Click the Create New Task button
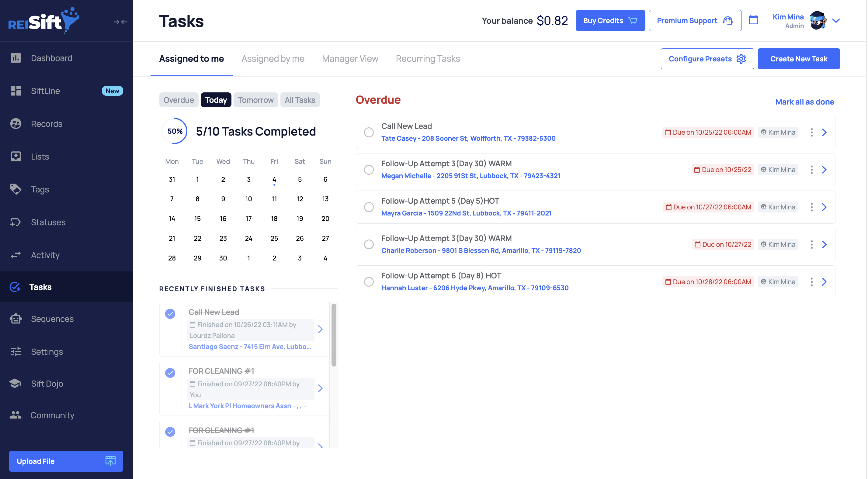Screen dimensions: 868x479 pos(798,59)
